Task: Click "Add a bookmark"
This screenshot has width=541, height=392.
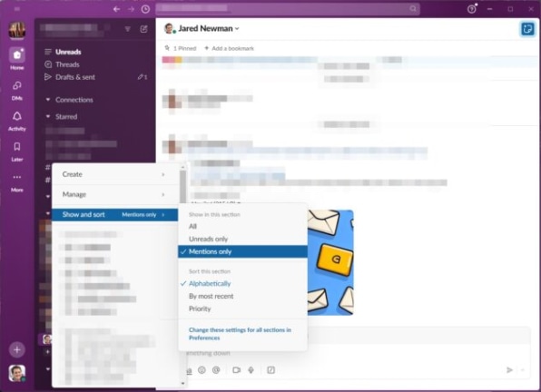Action: [229, 48]
